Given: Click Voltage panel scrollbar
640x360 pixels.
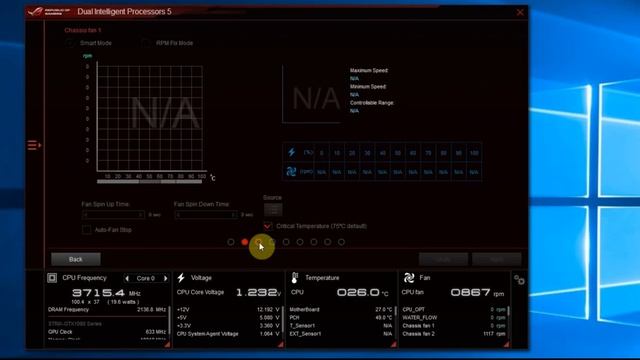Looking at the screenshot, I should [x=282, y=319].
